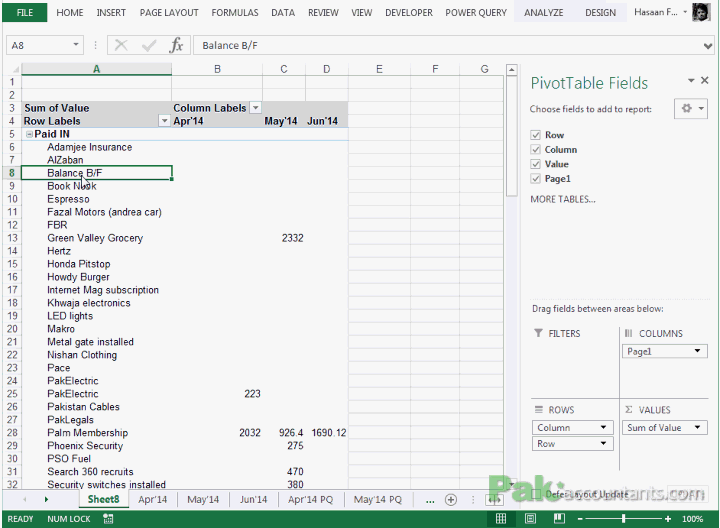Click the formula bar Enter checkmark icon
Screen dimensions: 720x528
coord(149,45)
